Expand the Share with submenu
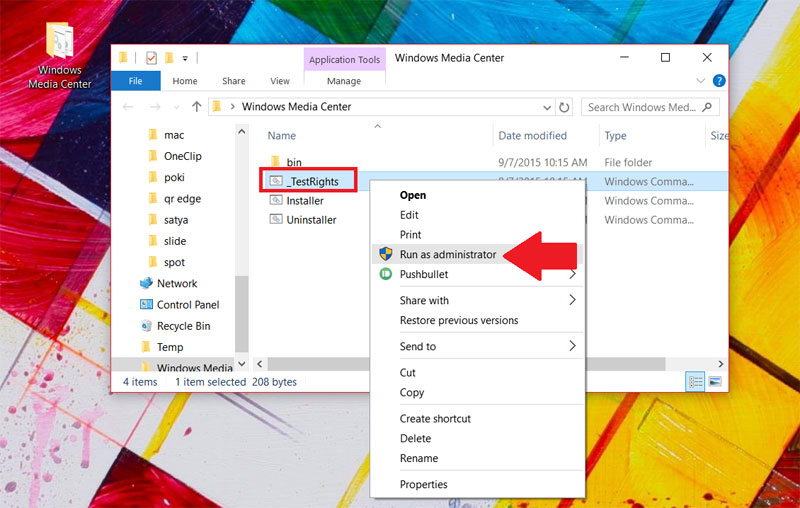 pos(478,300)
